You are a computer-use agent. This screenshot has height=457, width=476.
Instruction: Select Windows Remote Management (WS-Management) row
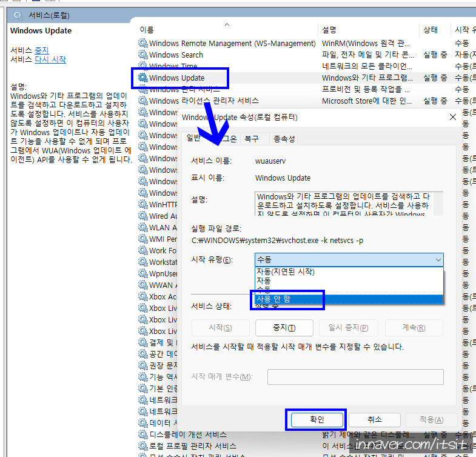coord(307,43)
